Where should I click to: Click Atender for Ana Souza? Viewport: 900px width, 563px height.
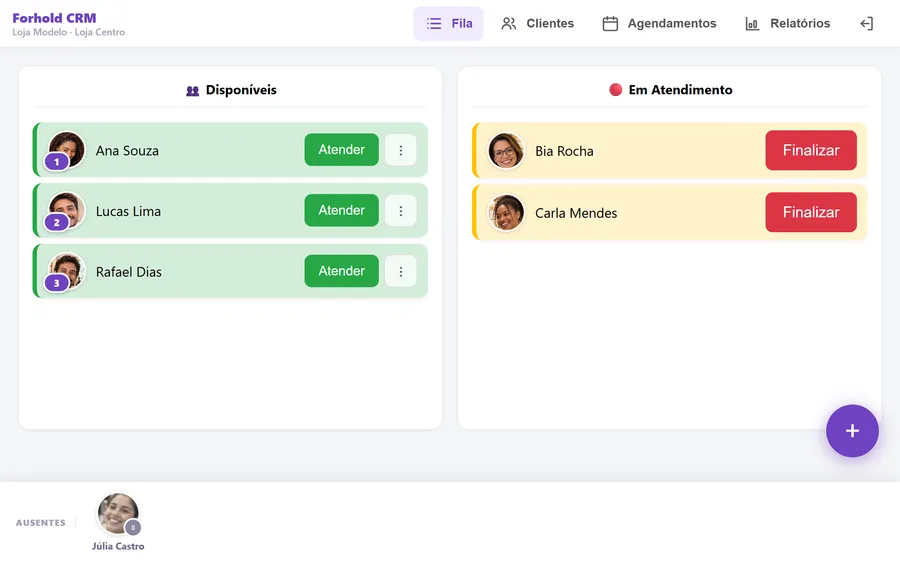coord(342,150)
